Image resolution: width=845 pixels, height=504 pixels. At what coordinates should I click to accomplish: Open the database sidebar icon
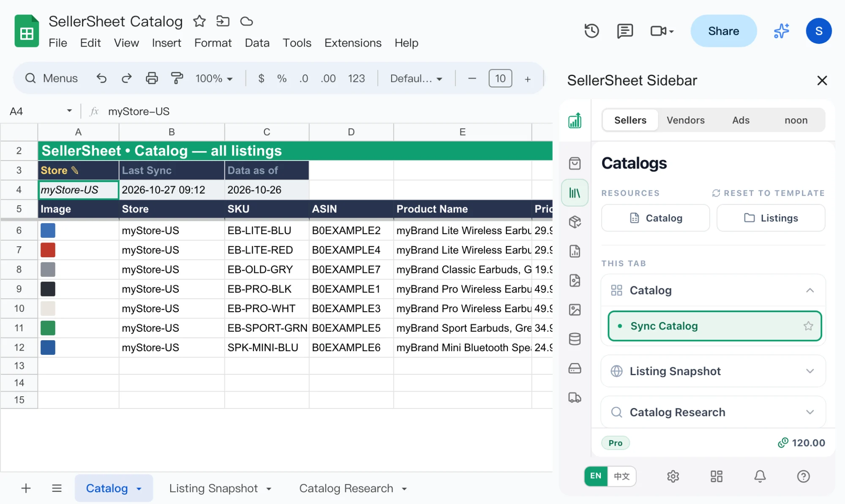[575, 339]
